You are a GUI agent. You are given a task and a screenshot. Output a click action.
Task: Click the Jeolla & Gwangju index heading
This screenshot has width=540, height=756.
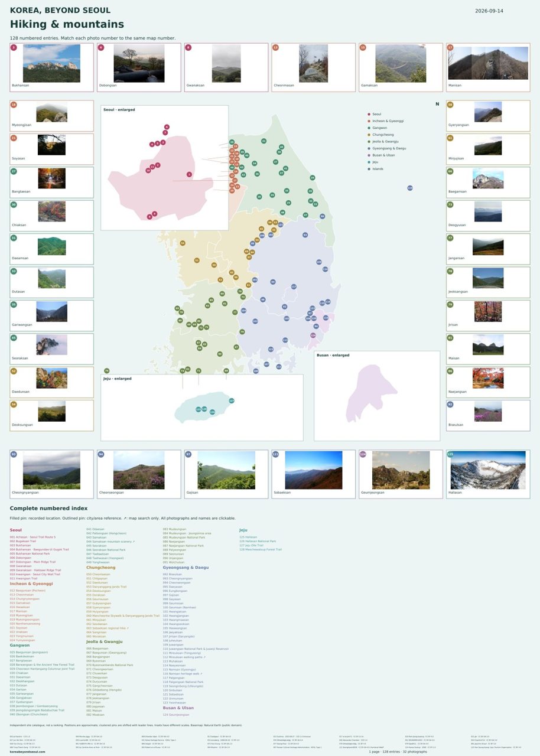(x=105, y=641)
